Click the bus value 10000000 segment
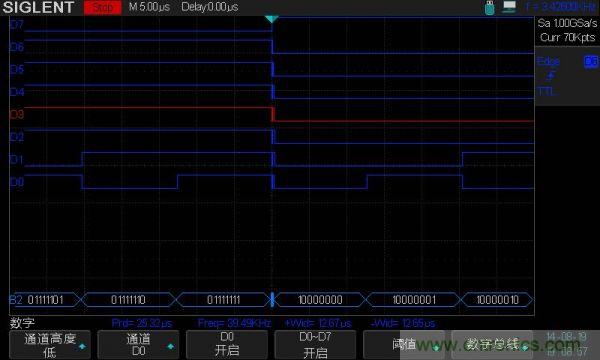The image size is (600, 360). click(320, 300)
